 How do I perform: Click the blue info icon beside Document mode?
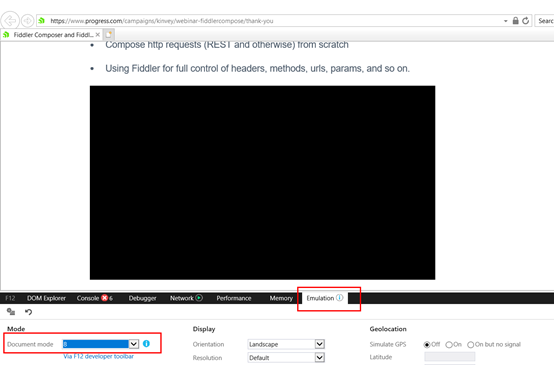(x=146, y=343)
